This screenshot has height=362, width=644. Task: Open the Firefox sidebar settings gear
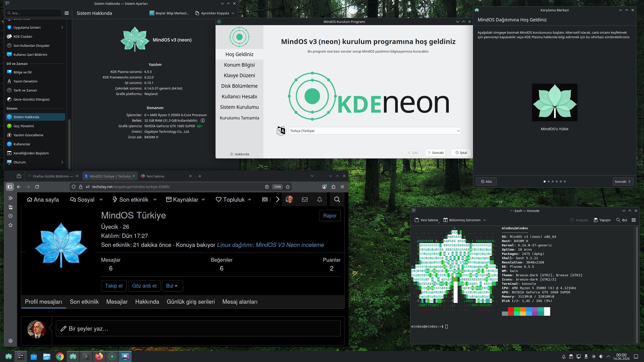click(x=11, y=341)
